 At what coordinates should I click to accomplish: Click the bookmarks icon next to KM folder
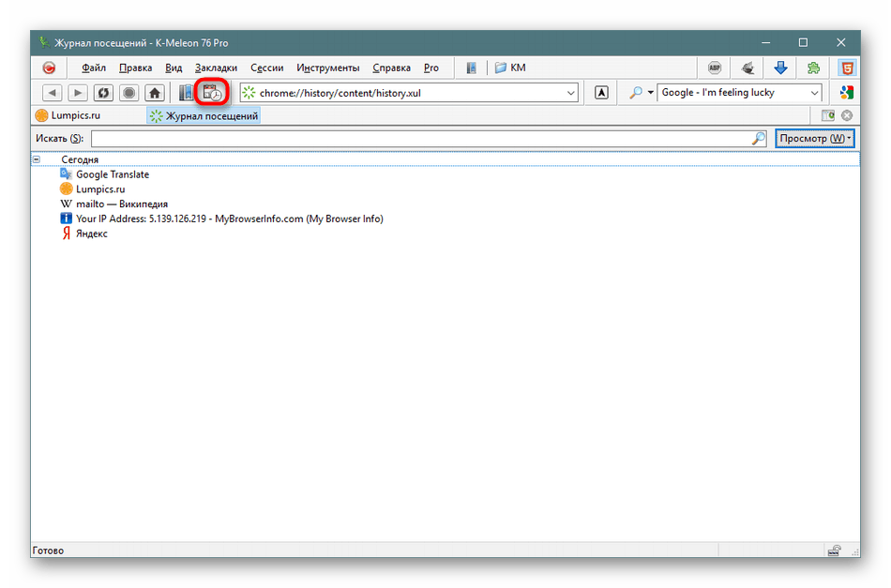472,68
